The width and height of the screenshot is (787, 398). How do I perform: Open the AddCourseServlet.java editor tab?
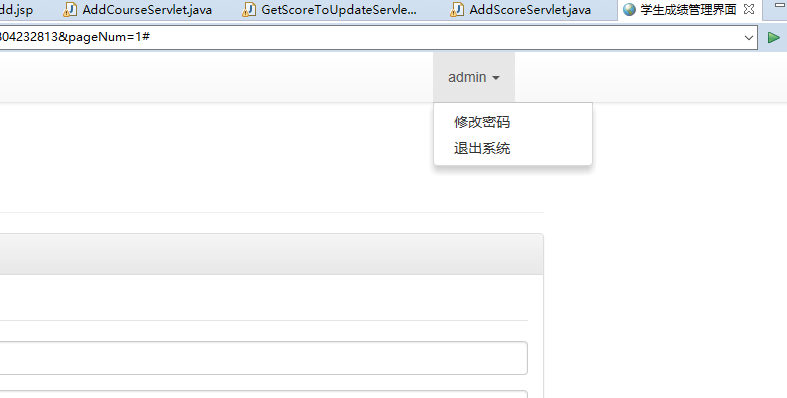[147, 10]
